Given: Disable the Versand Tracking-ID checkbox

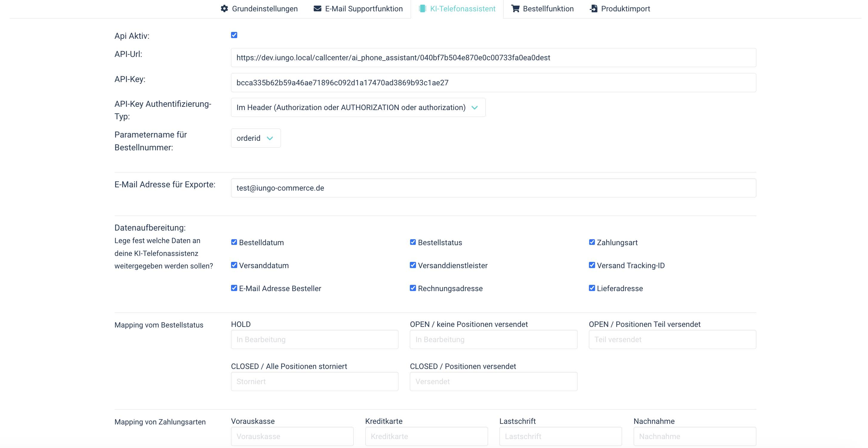Looking at the screenshot, I should [x=592, y=265].
